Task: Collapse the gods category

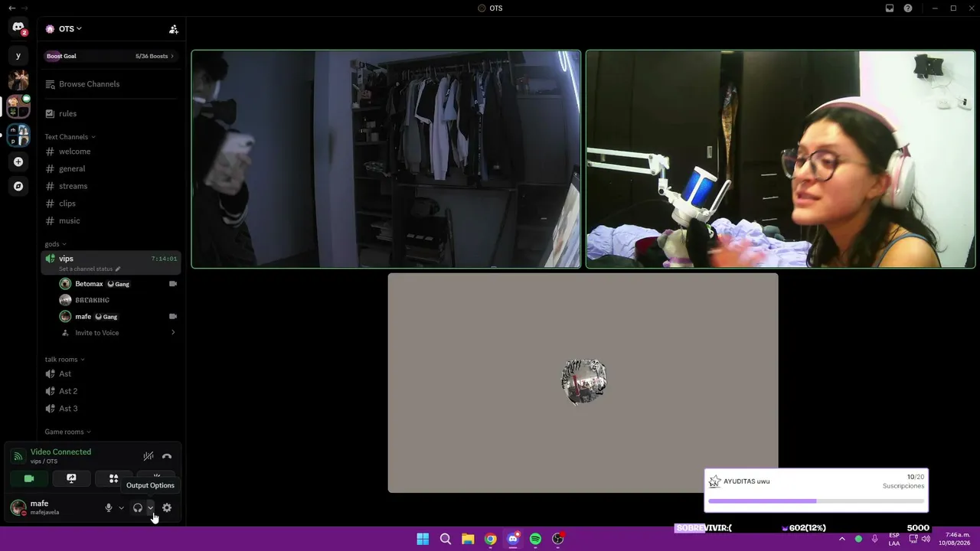Action: [55, 244]
